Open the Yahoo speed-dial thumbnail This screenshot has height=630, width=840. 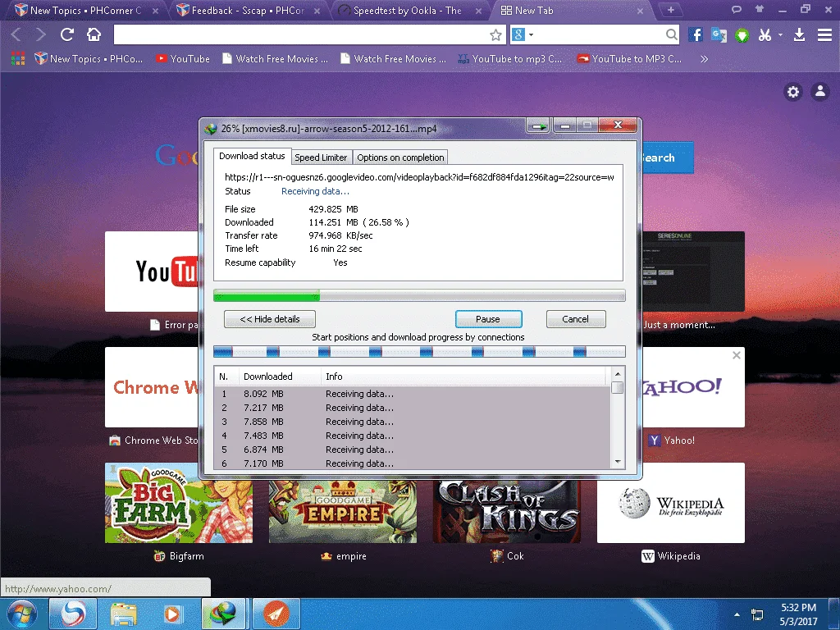coord(693,387)
